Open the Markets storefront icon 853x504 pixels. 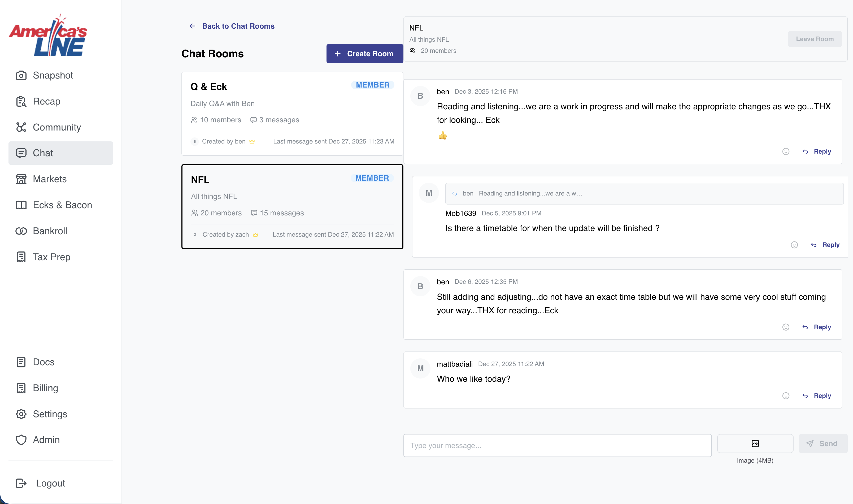coord(21,179)
